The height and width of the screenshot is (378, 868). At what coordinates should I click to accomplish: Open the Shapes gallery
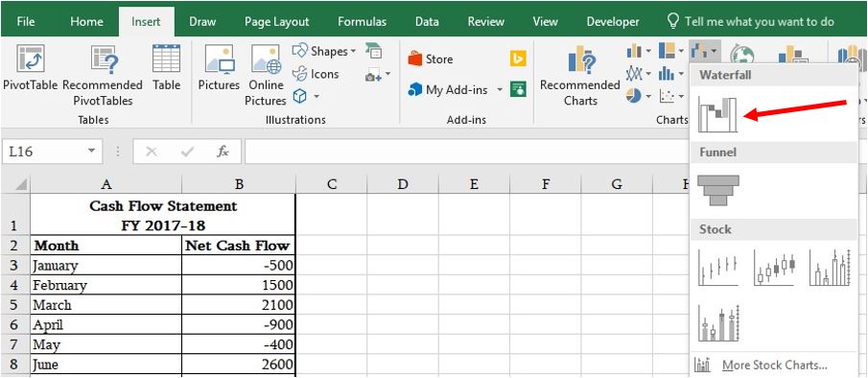coord(324,51)
